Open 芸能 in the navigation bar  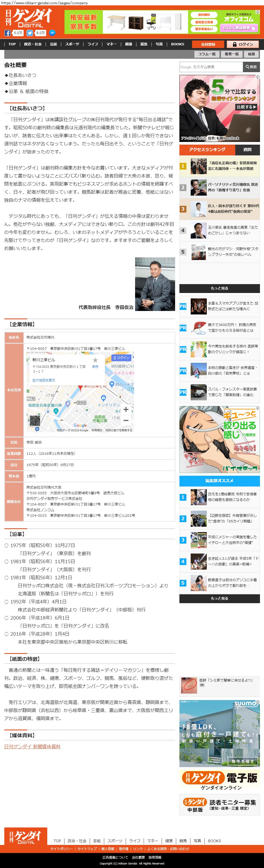coord(53,44)
